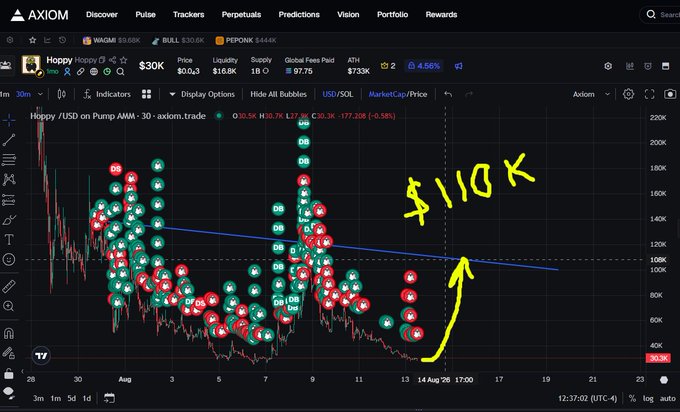Image resolution: width=680 pixels, height=412 pixels.
Task: Open BULL watchlist token
Action: [178, 40]
